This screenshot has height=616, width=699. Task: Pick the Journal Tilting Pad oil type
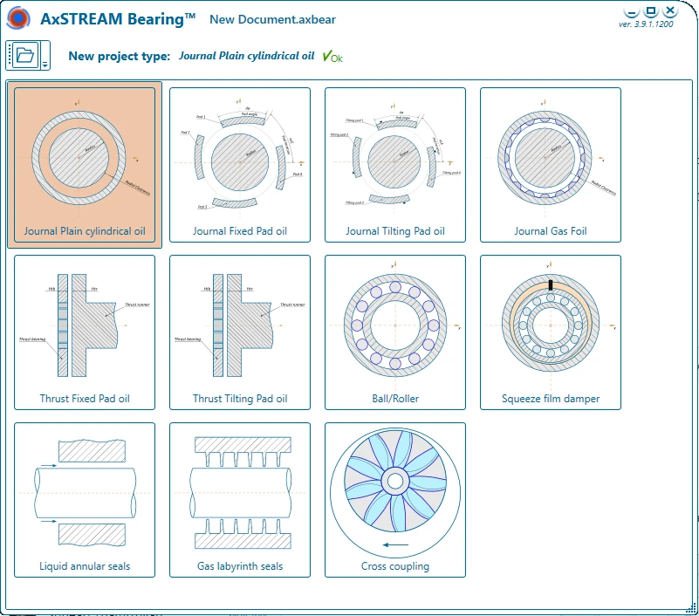[x=395, y=165]
